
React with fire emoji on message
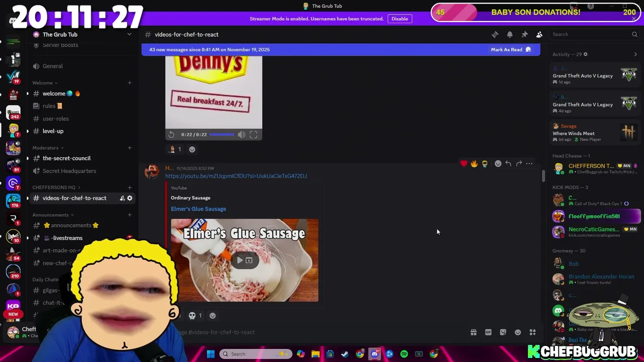[474, 163]
